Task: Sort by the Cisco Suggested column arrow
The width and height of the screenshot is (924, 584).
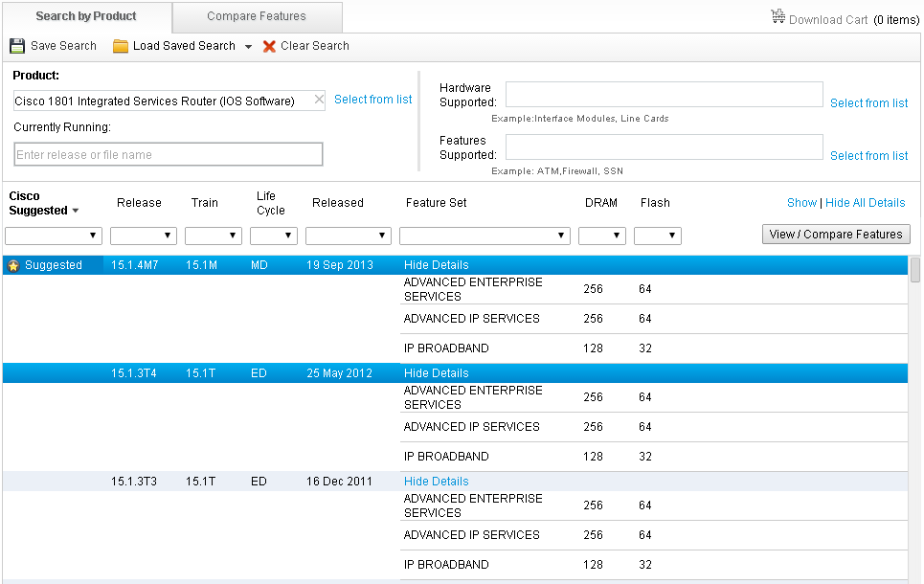Action: click(76, 211)
